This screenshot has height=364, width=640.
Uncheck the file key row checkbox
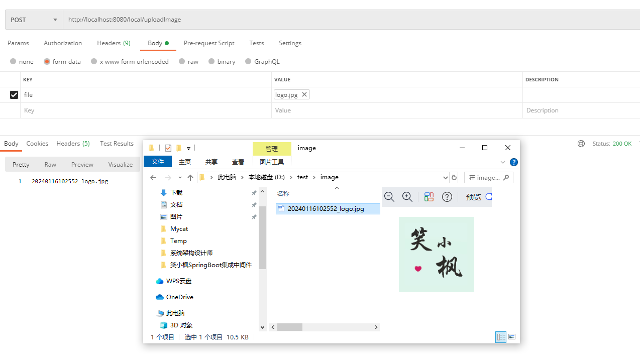click(14, 95)
